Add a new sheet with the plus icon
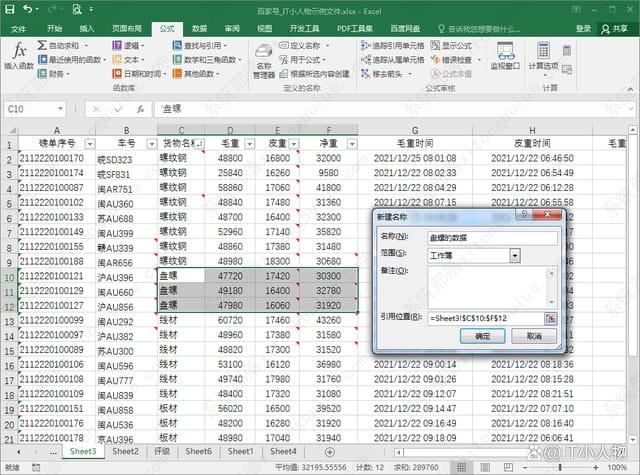Viewport: 640px width, 475px height. click(x=330, y=452)
